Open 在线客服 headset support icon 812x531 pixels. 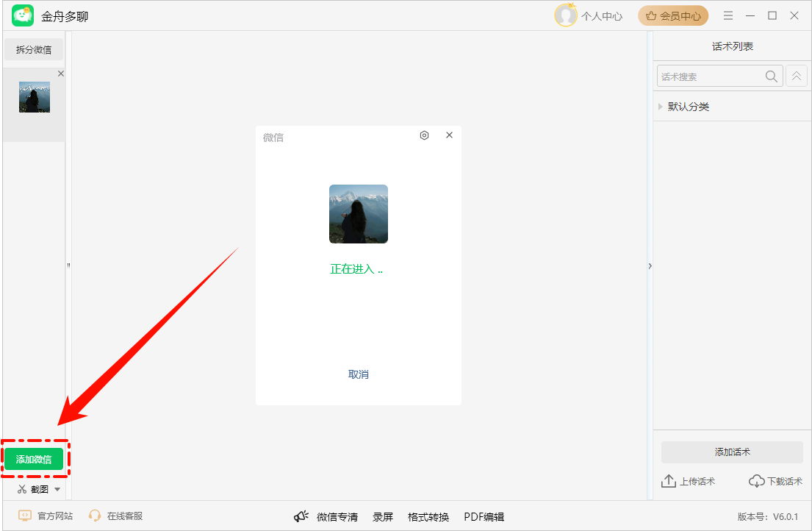95,516
